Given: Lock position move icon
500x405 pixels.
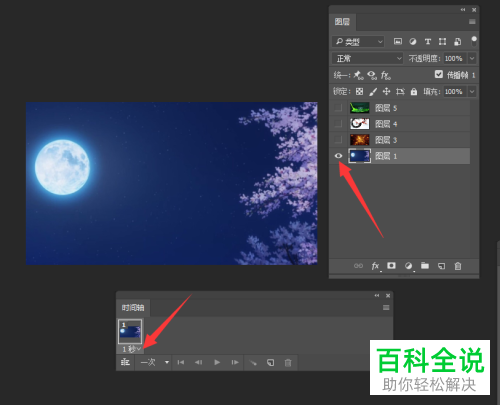Looking at the screenshot, I should tap(386, 91).
